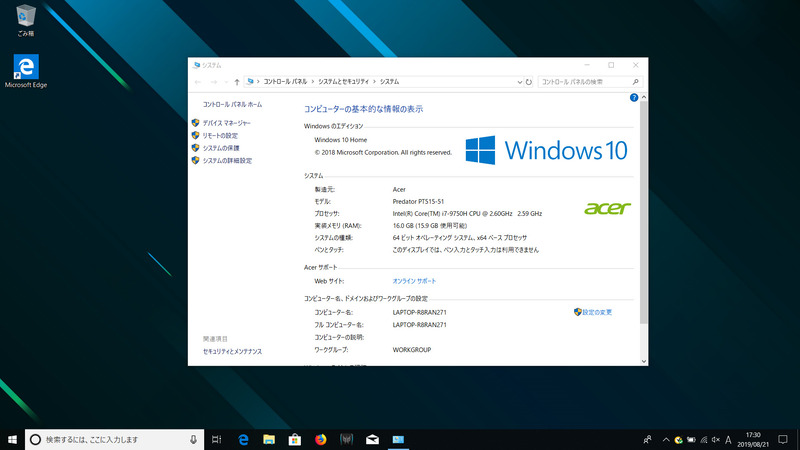Click the Acer logo image
800x450 pixels.
coord(607,208)
